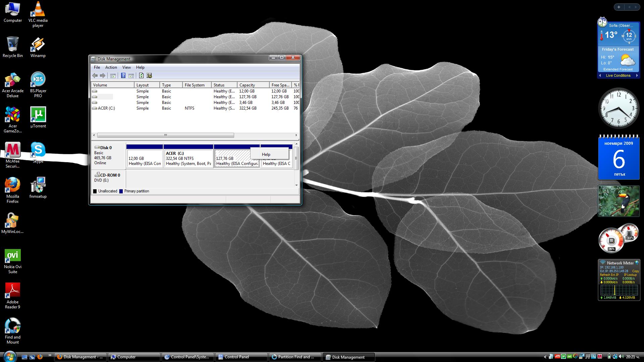Viewport: 644px width, 362px height.
Task: Open Acer Arcade Deluxe desktop icon
Action: click(x=13, y=85)
